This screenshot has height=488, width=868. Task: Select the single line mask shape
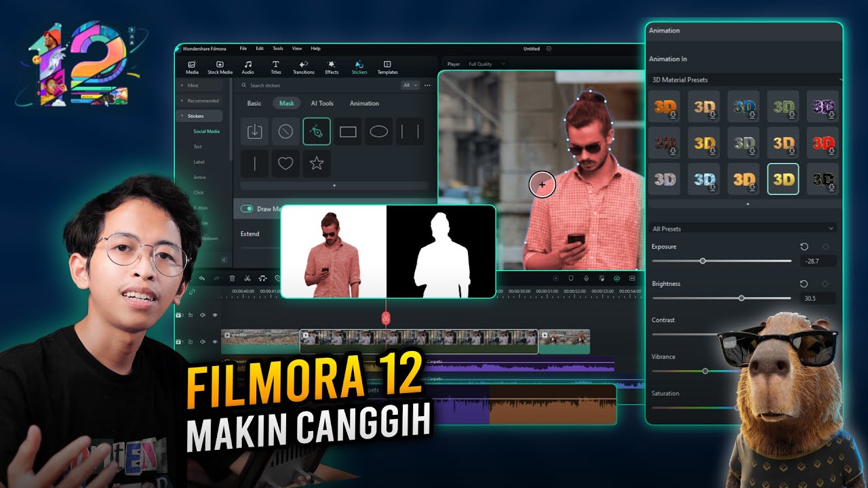pos(254,163)
